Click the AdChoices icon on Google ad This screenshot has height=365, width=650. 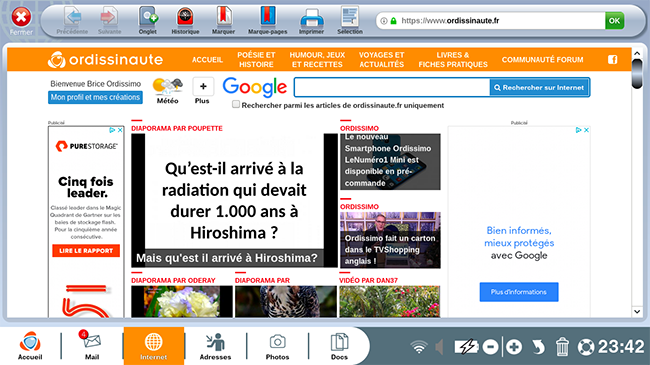tap(578, 130)
